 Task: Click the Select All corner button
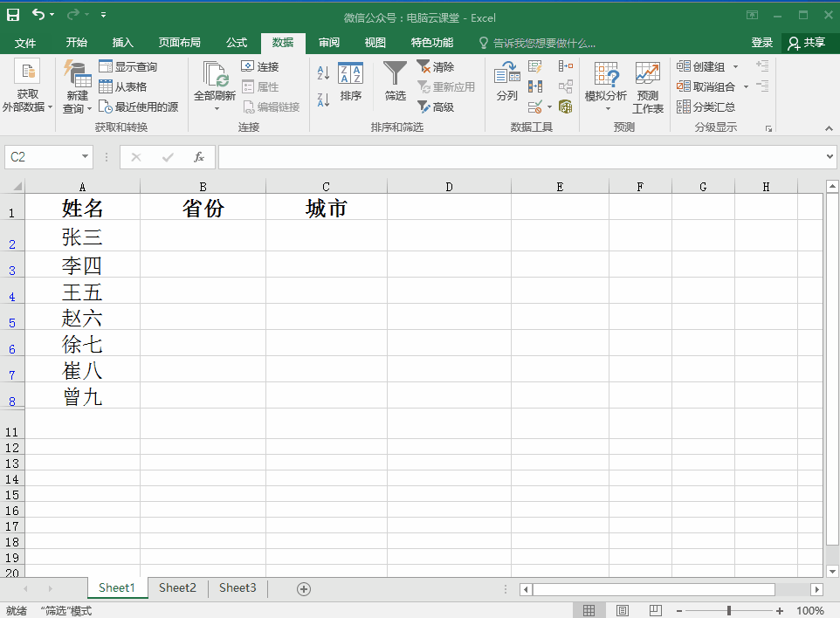pyautogui.click(x=13, y=187)
